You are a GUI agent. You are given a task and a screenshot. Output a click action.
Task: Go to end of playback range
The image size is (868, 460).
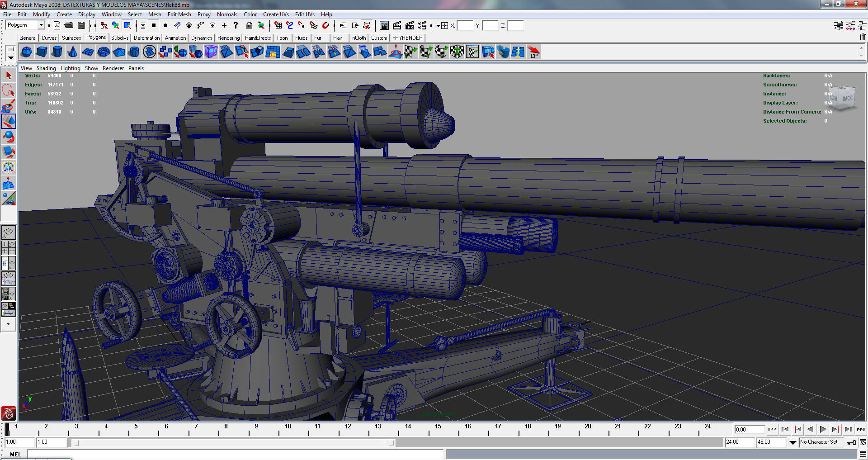[861, 430]
